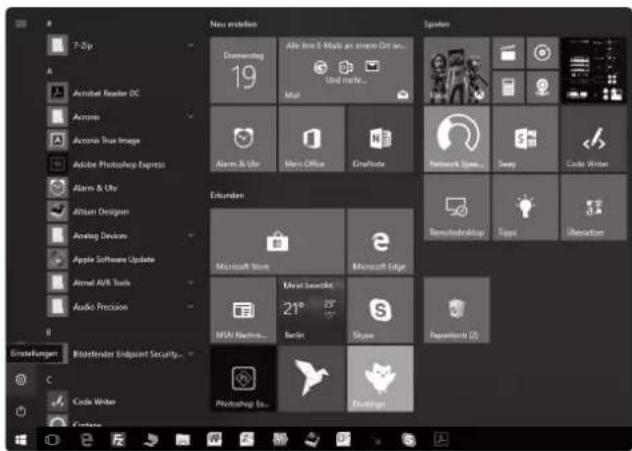The image size is (632, 451).
Task: Launch the Code Writer tile
Action: coord(594,139)
